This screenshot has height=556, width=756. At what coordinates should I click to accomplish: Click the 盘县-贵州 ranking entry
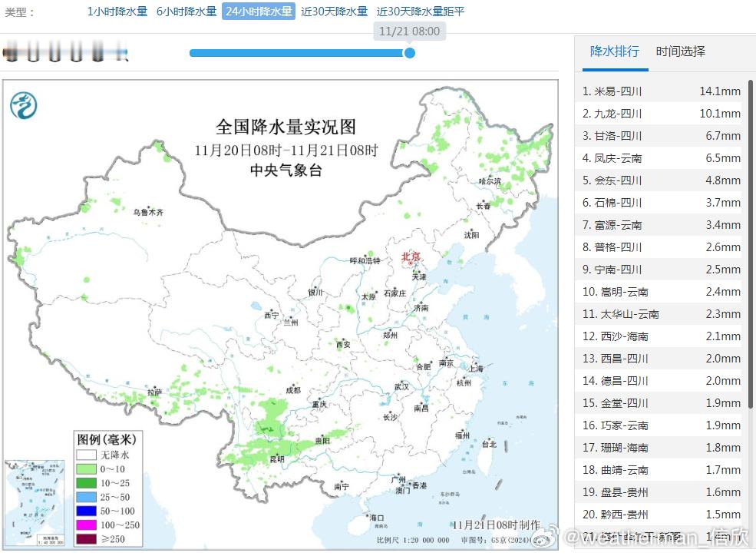coord(659,491)
